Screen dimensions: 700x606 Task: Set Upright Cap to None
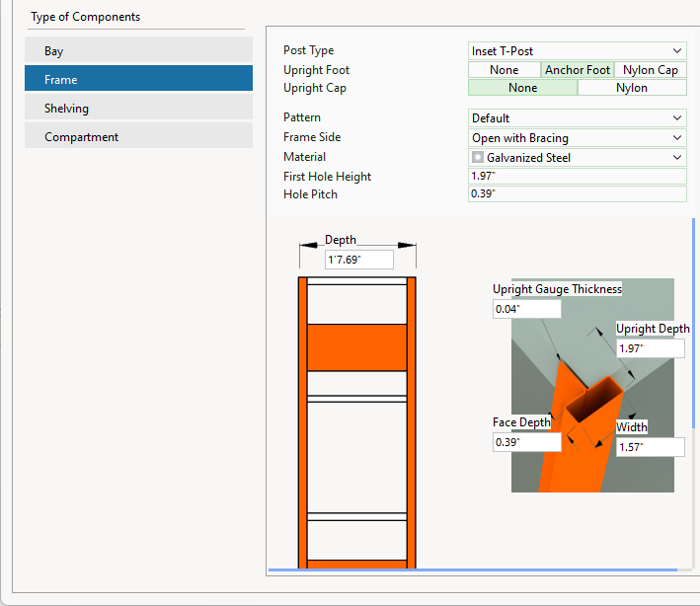tap(522, 88)
